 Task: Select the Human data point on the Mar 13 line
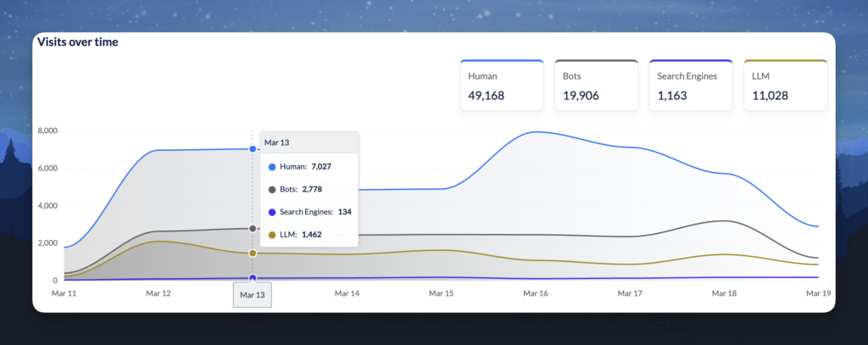[x=253, y=149]
